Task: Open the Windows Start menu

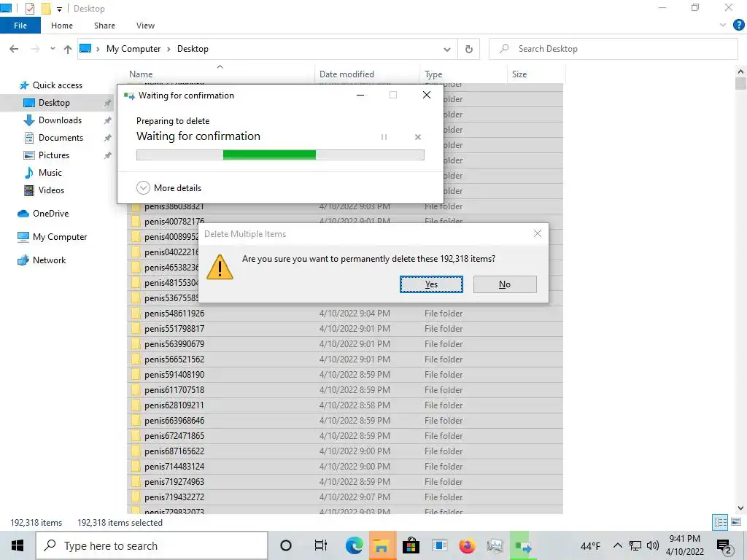Action: (18, 545)
